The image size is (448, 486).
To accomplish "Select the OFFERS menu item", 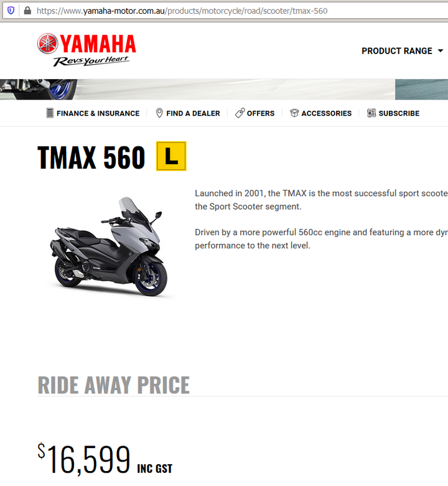I will coord(261,113).
